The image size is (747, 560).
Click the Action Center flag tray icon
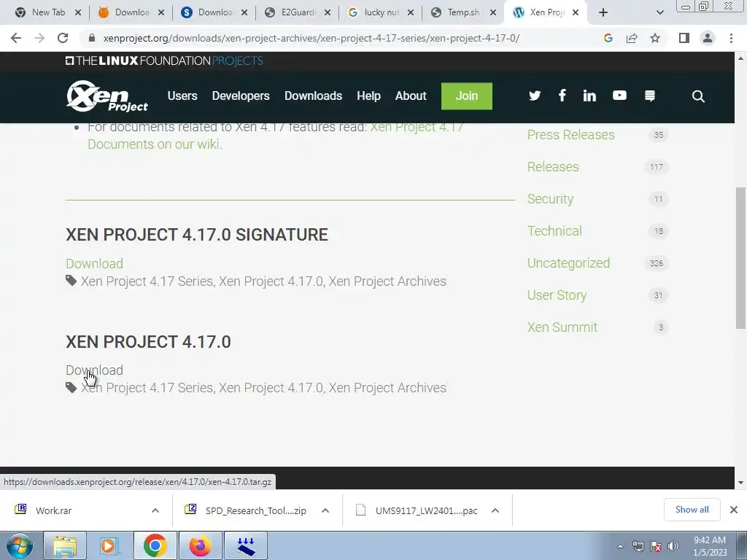[656, 546]
